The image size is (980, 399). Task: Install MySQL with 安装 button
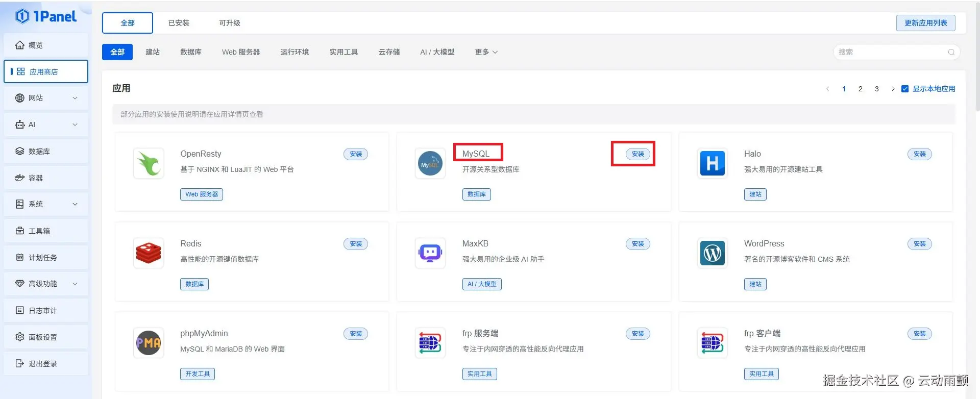pos(638,154)
